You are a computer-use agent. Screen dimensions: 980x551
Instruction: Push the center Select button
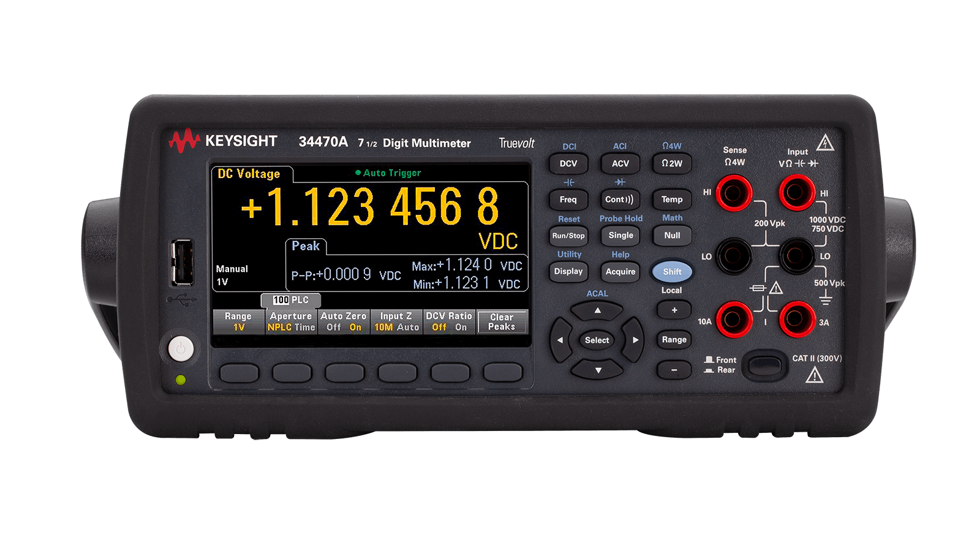pos(597,340)
